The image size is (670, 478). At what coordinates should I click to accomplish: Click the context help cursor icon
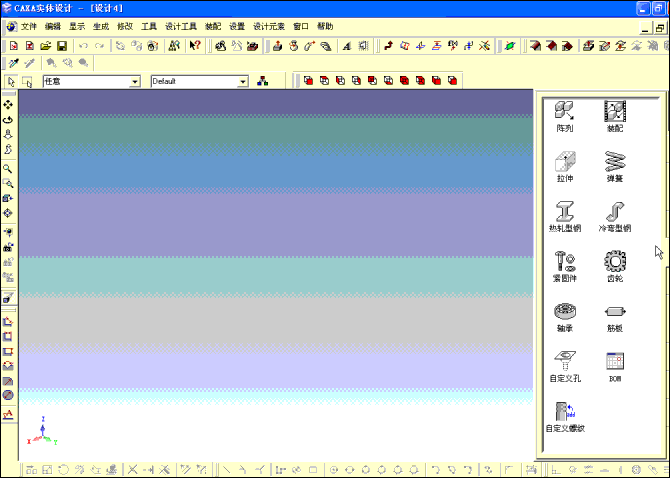195,46
